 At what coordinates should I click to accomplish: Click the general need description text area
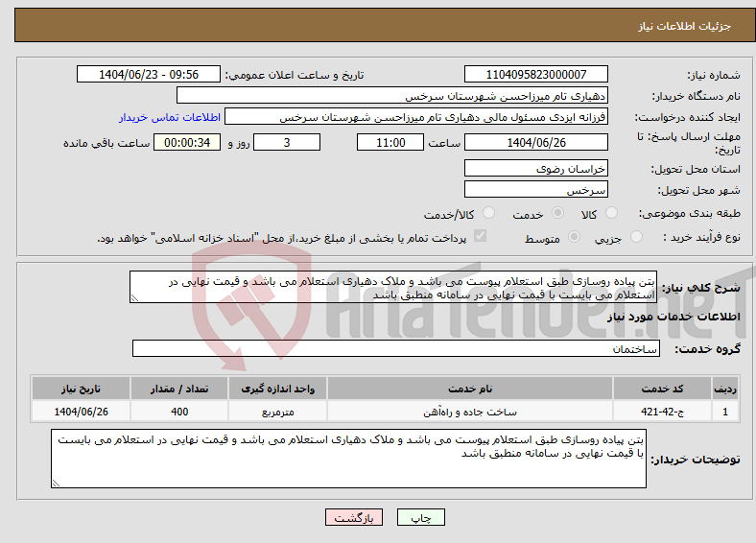tap(393, 287)
